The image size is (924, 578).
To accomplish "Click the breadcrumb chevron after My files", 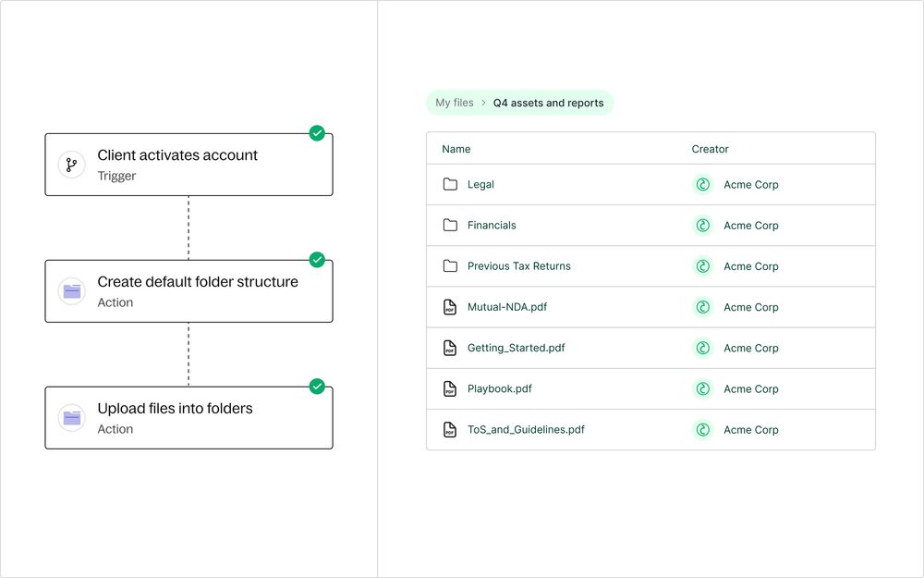I will [x=481, y=102].
